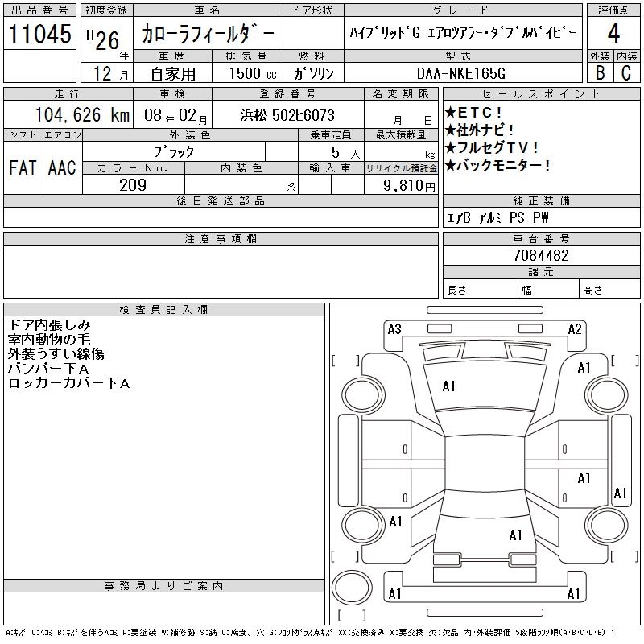This screenshot has height=644, width=644.
Task: Click the sales point ★バックモニター!
Action: [x=497, y=165]
